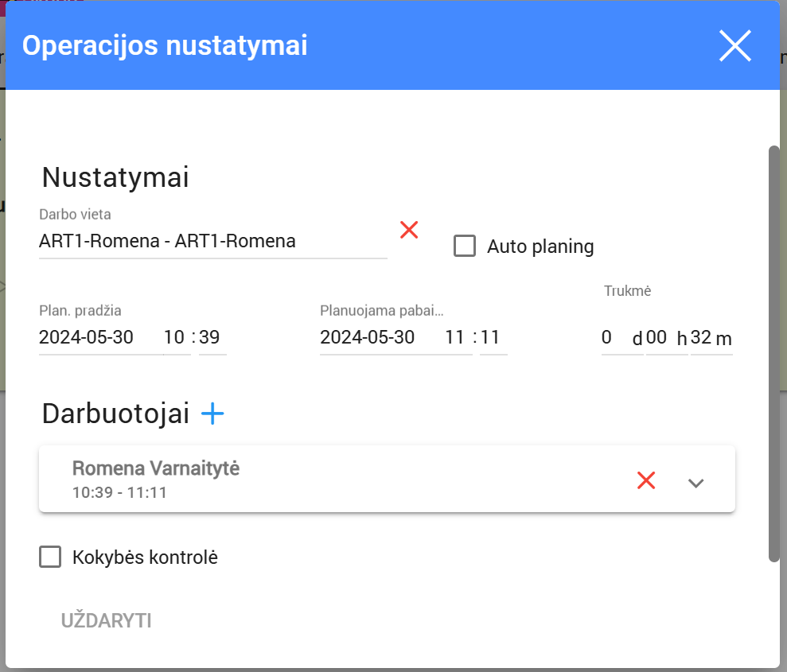Tick the Kokybės kontrolė checkbox
The height and width of the screenshot is (672, 787).
[x=50, y=557]
